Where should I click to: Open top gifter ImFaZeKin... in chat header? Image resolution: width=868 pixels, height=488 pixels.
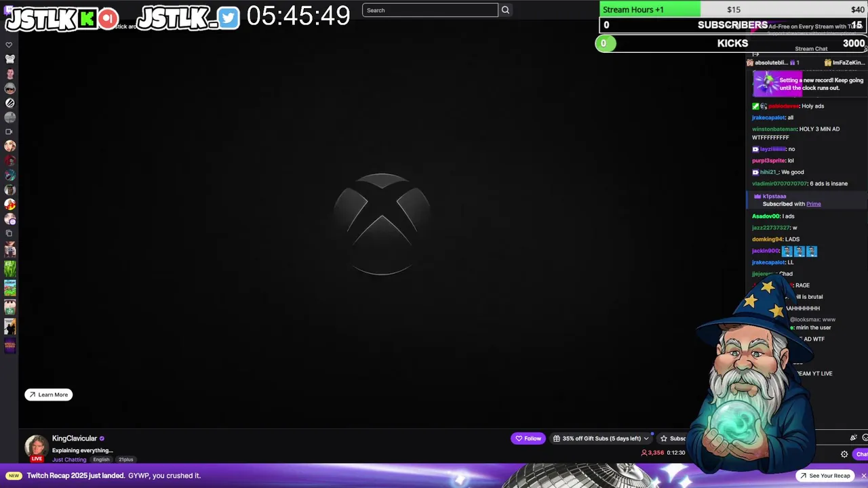pos(845,62)
